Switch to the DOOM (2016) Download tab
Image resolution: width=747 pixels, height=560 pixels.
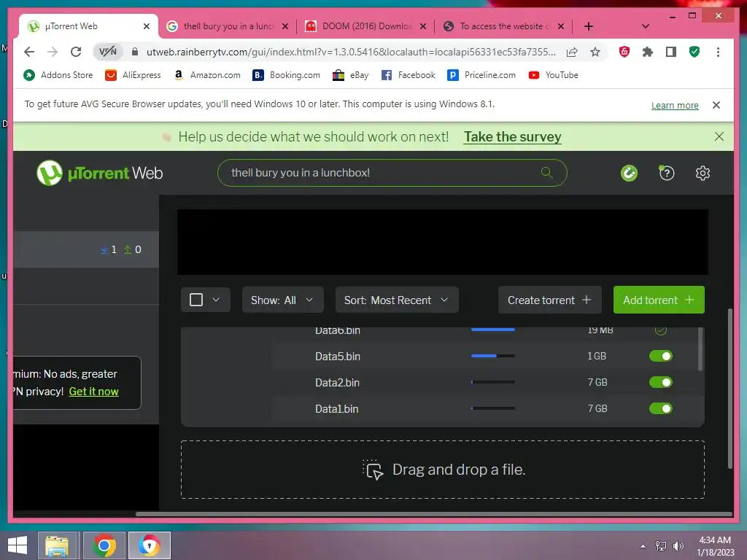pyautogui.click(x=366, y=26)
